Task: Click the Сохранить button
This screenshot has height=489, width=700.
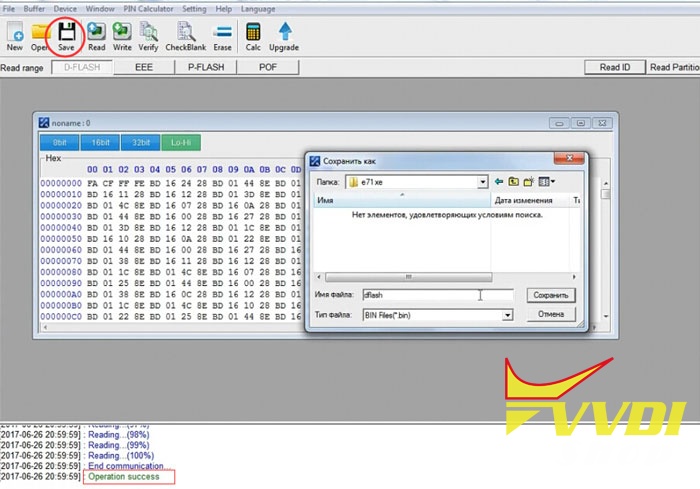Action: tap(551, 295)
